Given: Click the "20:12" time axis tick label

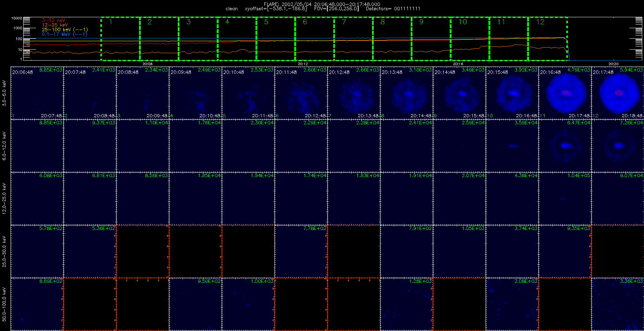Looking at the screenshot, I should tap(303, 64).
